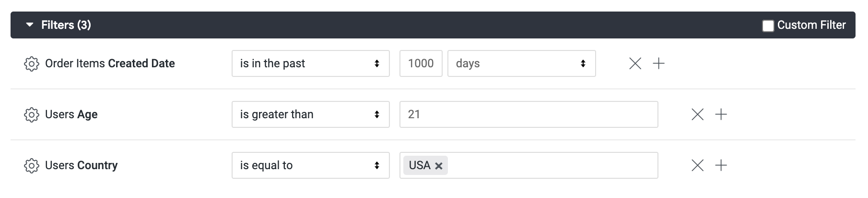Enable the Custom Filter checkbox
This screenshot has width=868, height=198.
pyautogui.click(x=768, y=25)
